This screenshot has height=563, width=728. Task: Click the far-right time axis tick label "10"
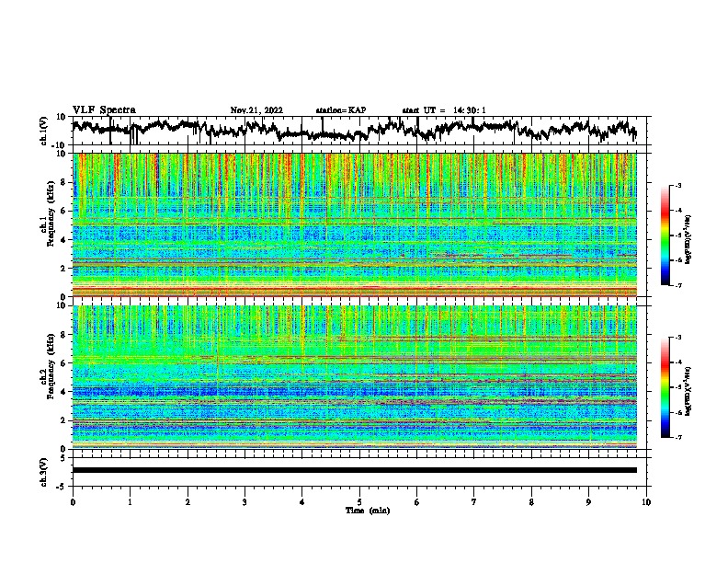(x=646, y=502)
